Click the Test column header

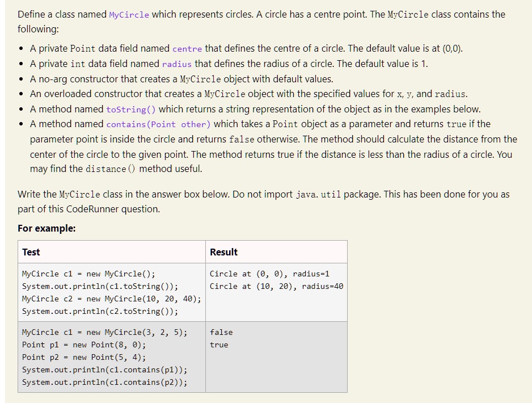pyautogui.click(x=31, y=252)
